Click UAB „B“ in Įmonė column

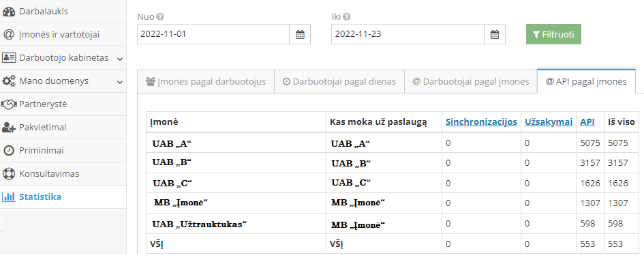tap(172, 162)
